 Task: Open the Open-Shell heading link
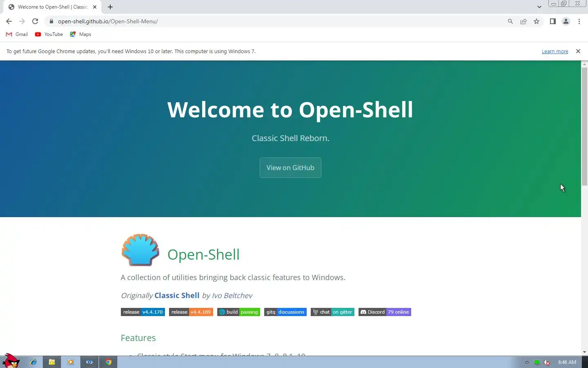(x=203, y=254)
